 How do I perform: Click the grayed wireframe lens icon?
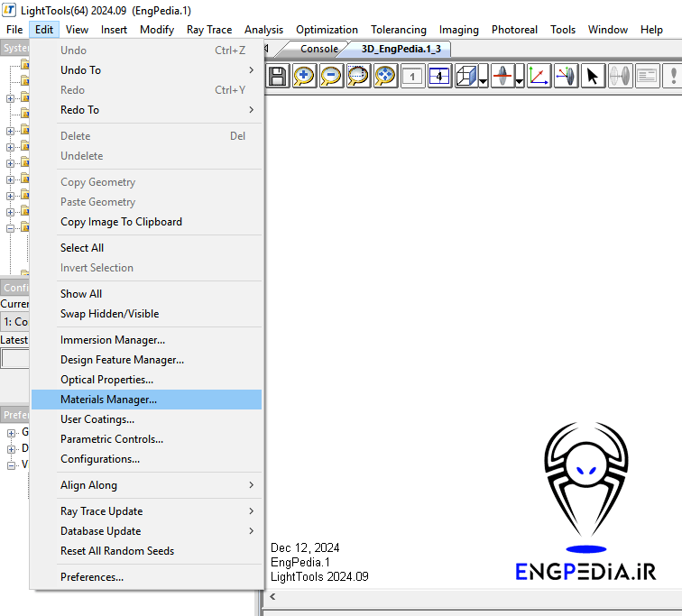tap(620, 77)
